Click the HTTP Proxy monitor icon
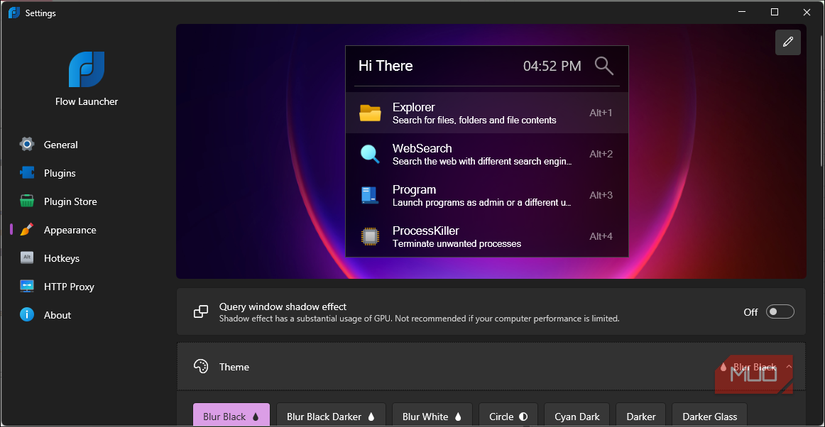 click(x=27, y=286)
